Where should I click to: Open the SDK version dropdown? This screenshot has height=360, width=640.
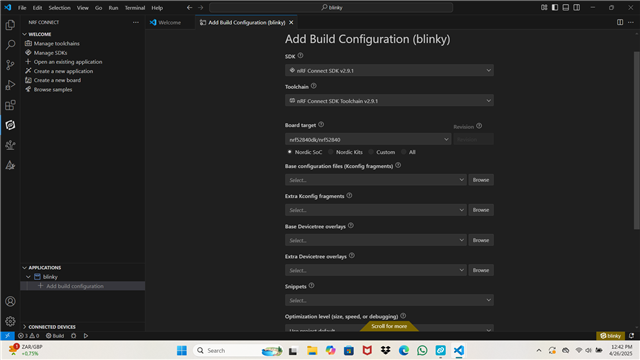point(389,70)
